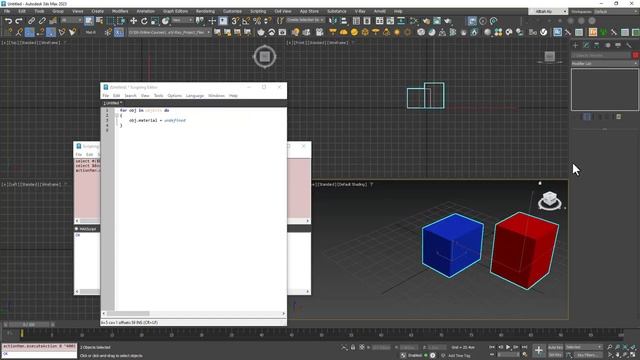Open the Options menu in Scripting Editor
The width and height of the screenshot is (640, 360).
tap(174, 96)
